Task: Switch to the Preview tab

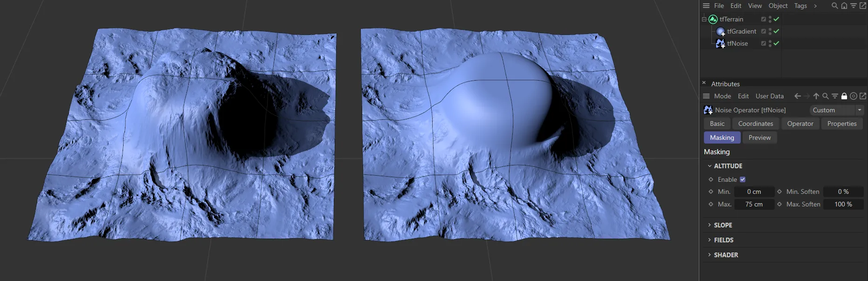Action: [x=759, y=137]
